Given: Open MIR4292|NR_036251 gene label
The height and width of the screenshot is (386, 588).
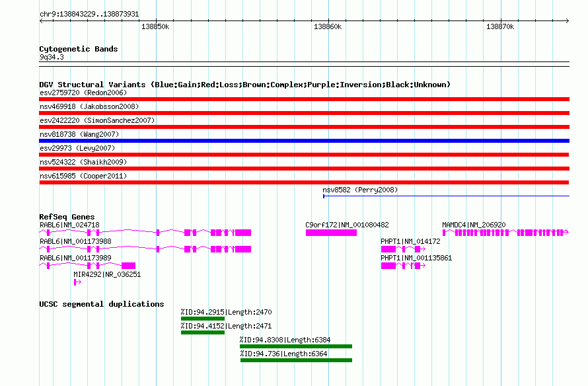Looking at the screenshot, I should [107, 274].
